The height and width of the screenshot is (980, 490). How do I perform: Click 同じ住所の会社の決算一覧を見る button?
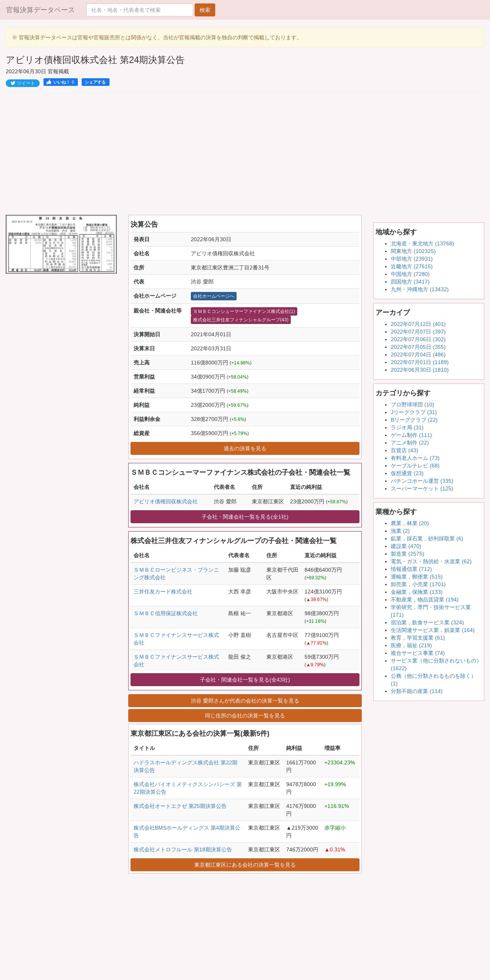[245, 716]
